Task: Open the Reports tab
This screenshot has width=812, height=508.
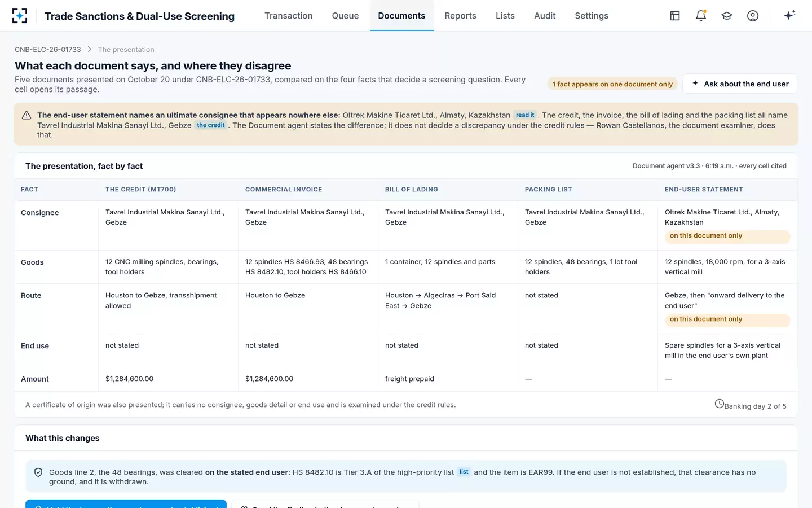Action: (461, 16)
